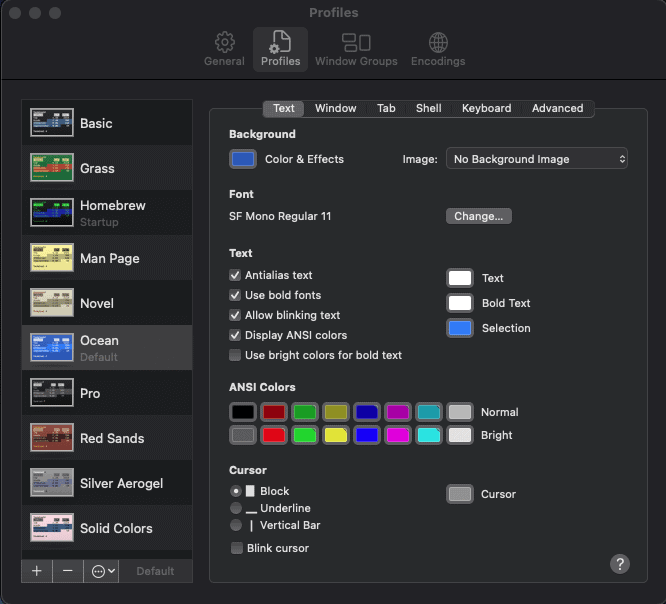Select the Underline cursor radio button
Image resolution: width=666 pixels, height=604 pixels.
pos(236,508)
